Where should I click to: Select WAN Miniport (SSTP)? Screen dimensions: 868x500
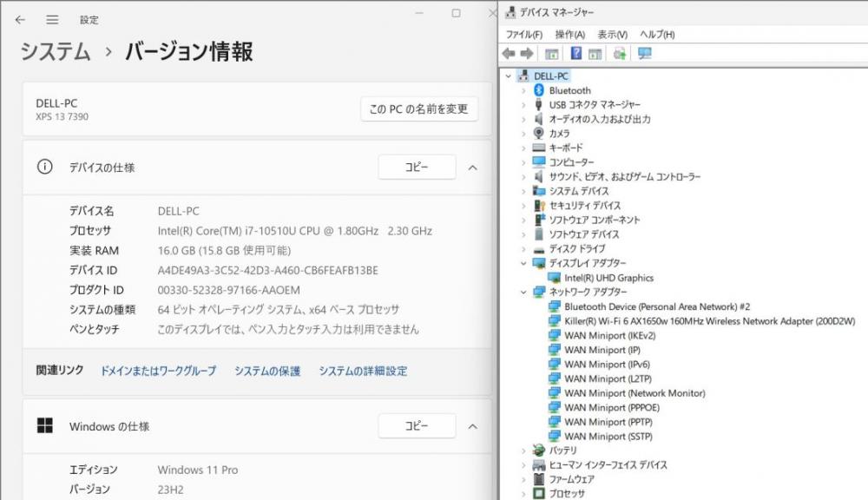tap(608, 437)
